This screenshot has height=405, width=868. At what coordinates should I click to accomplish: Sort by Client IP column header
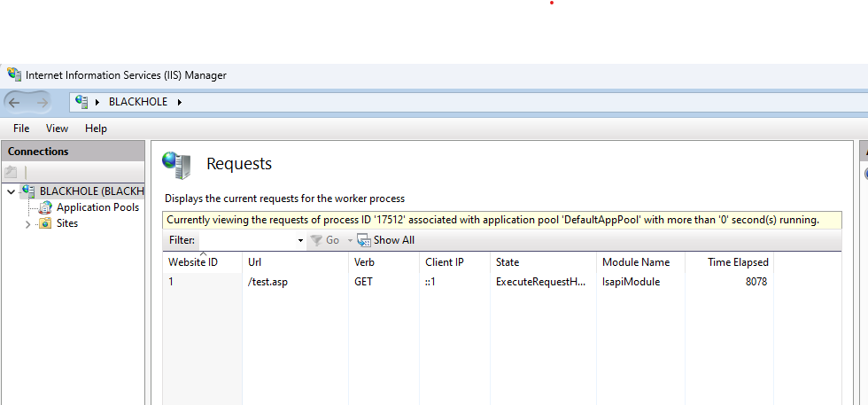click(x=454, y=262)
